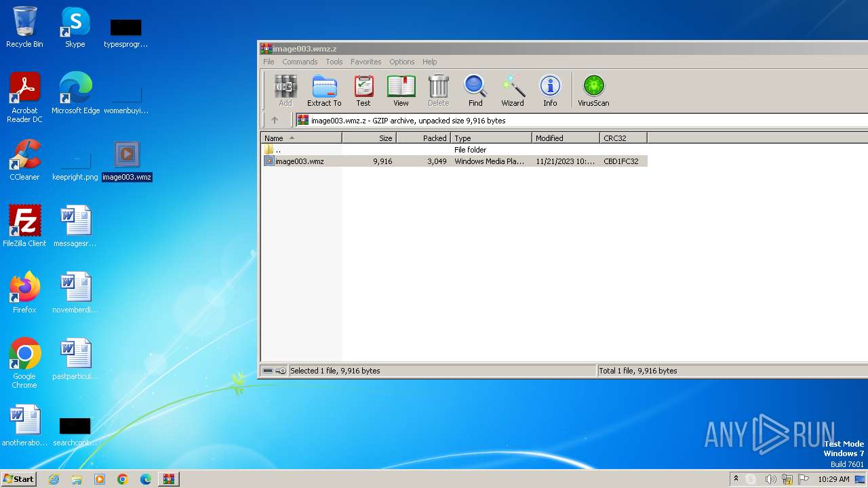Select the parent folder '..' row
This screenshot has width=868, height=488.
(454, 150)
